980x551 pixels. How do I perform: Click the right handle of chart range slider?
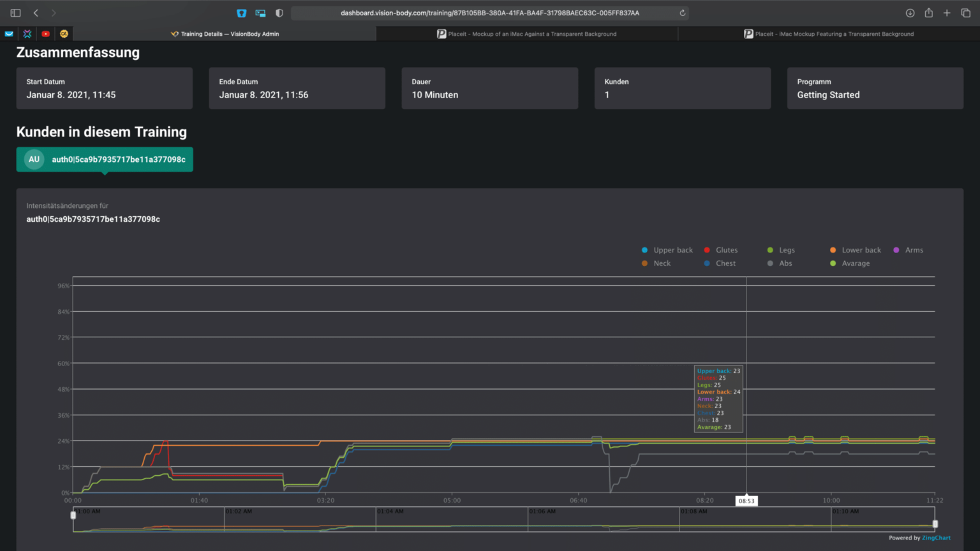935,524
